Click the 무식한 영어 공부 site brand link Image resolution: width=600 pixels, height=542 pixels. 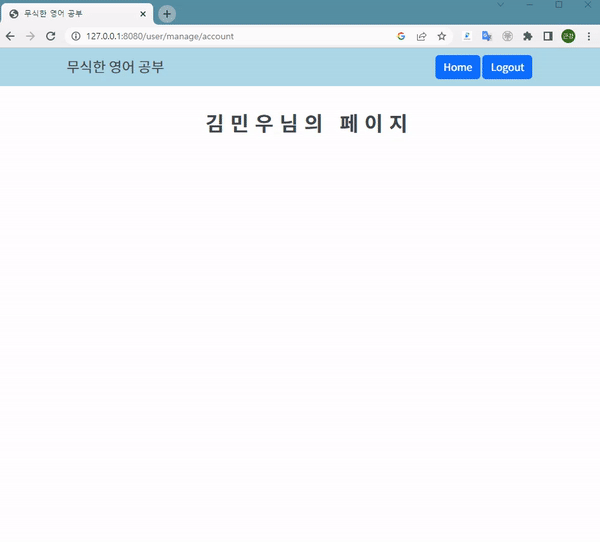tap(115, 67)
